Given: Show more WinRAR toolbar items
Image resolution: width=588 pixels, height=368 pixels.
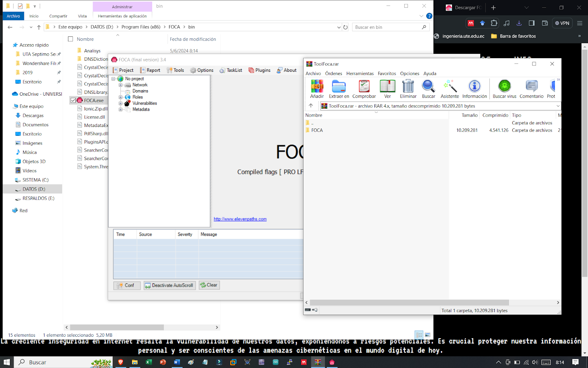Looking at the screenshot, I should pos(558,79).
